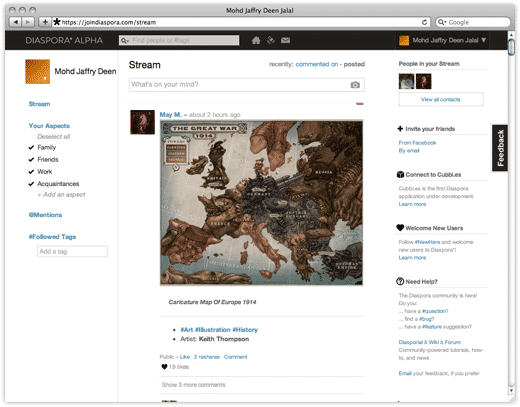Open second contact thumbnail in stream people
Image resolution: width=520 pixels, height=407 pixels.
424,81
